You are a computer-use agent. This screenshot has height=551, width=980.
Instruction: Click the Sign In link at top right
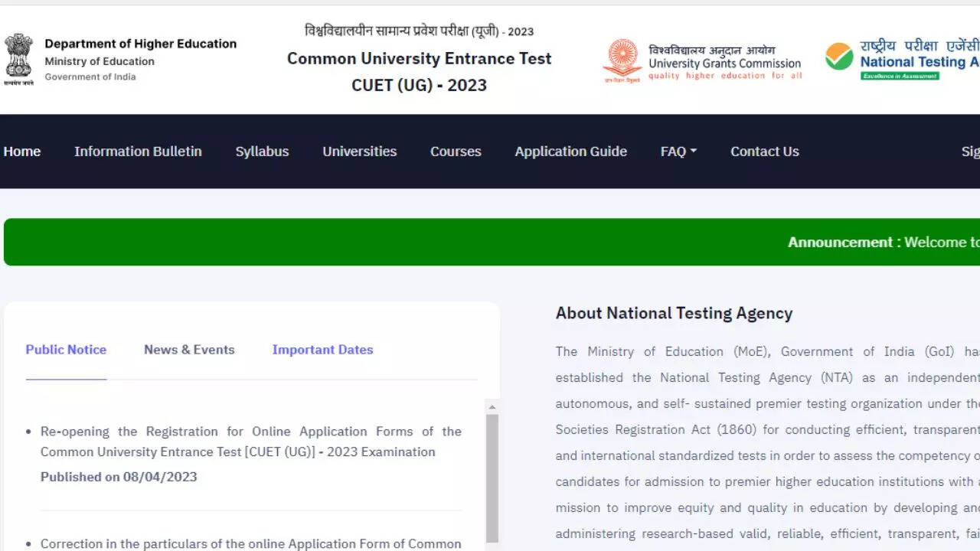971,152
